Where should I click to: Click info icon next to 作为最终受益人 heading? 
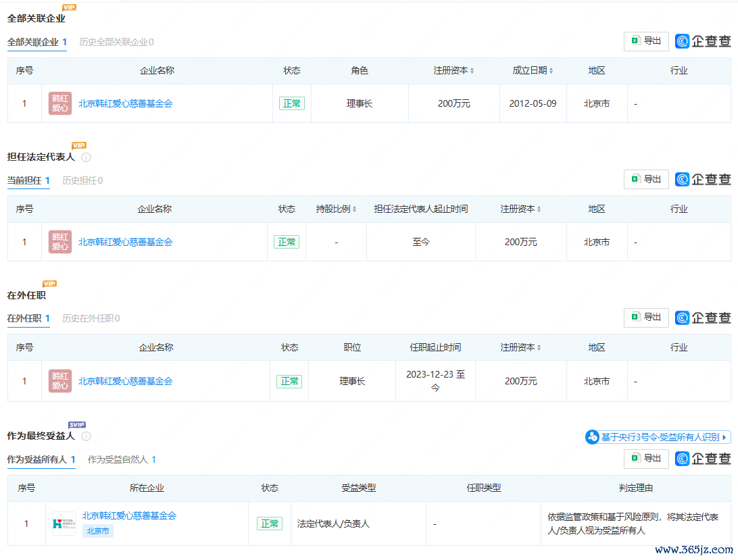click(86, 436)
